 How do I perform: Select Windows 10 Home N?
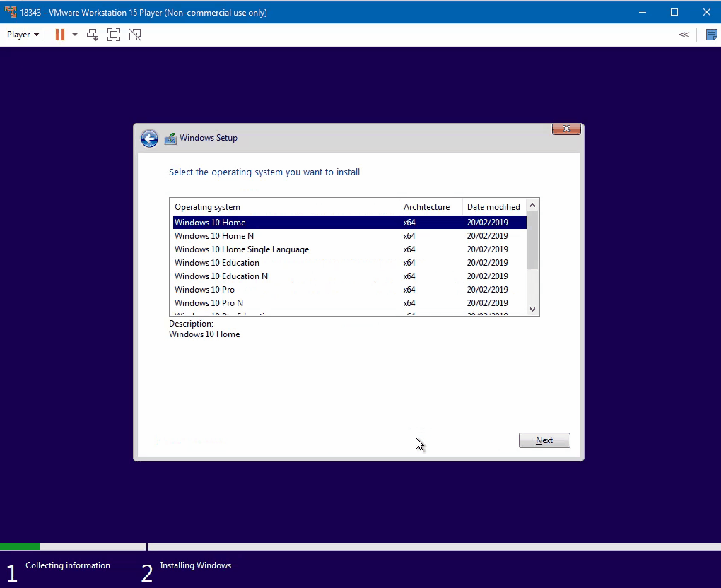349,236
